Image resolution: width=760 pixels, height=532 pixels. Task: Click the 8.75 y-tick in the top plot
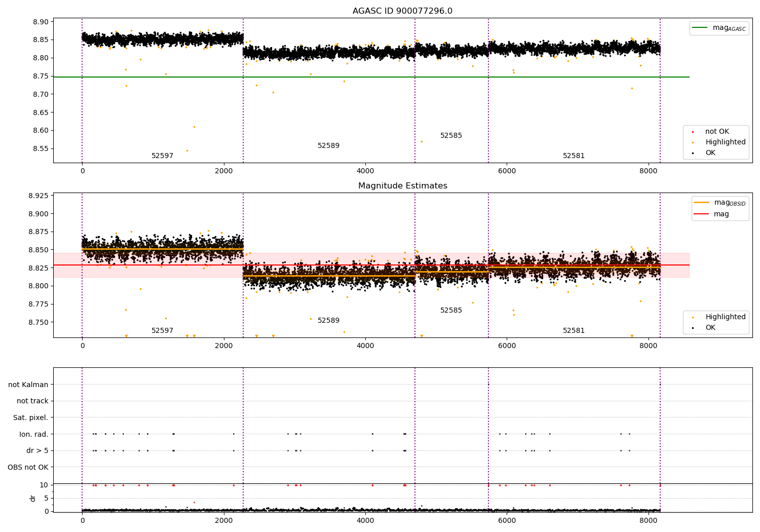[x=40, y=77]
